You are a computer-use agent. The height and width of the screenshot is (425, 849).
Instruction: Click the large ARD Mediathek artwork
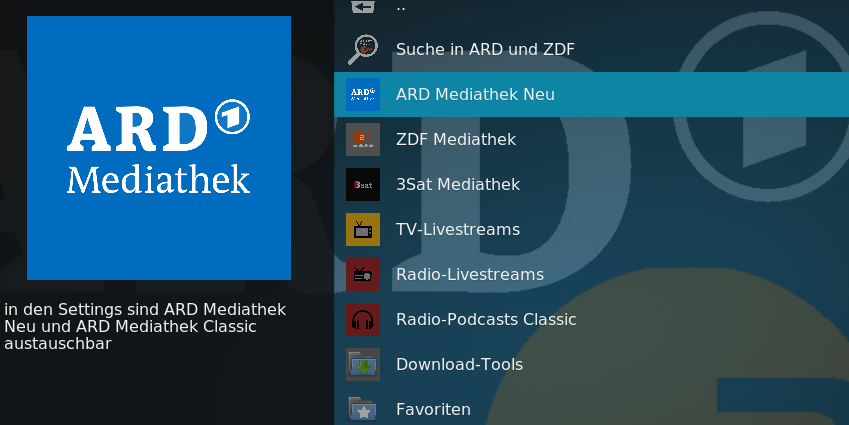coord(159,148)
